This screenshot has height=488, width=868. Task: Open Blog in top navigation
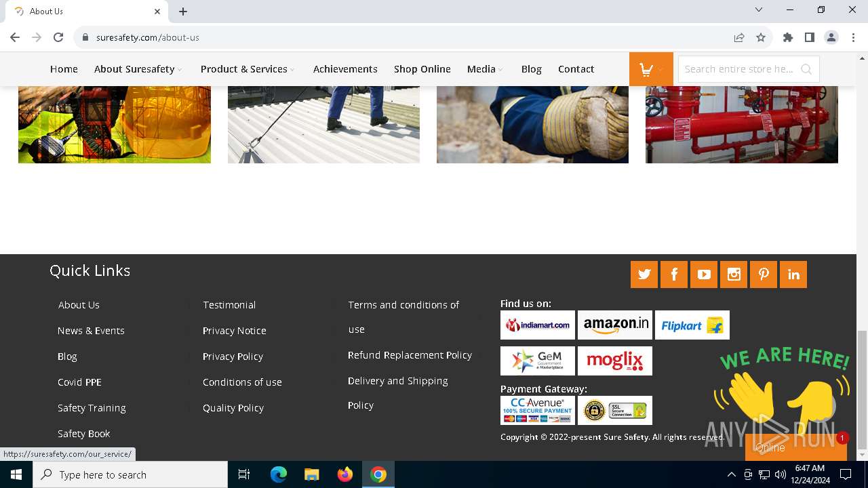pos(532,69)
